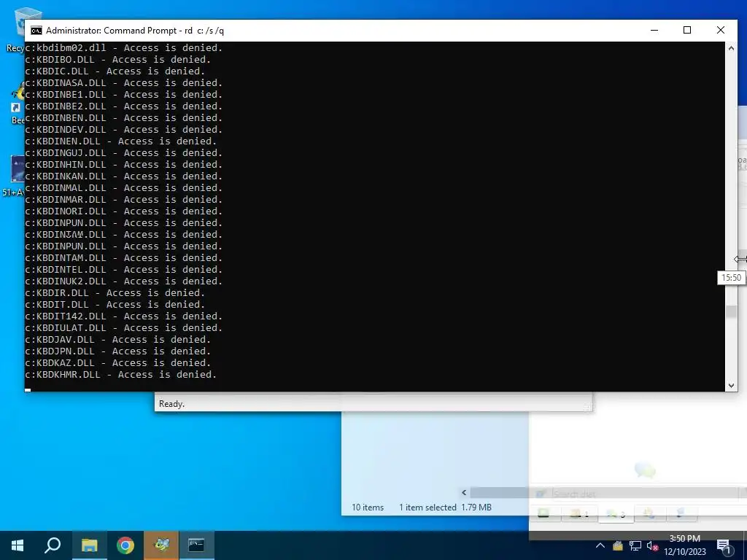Click the line 'c:KBDINBE1.DLL - Access is denied.'
Viewport: 747px width, 560px height.
124,94
